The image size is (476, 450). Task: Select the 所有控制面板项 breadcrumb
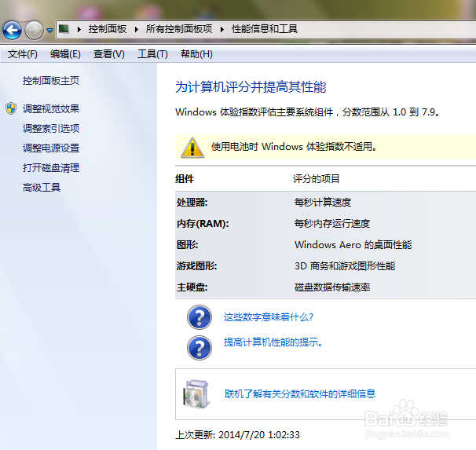tap(179, 29)
